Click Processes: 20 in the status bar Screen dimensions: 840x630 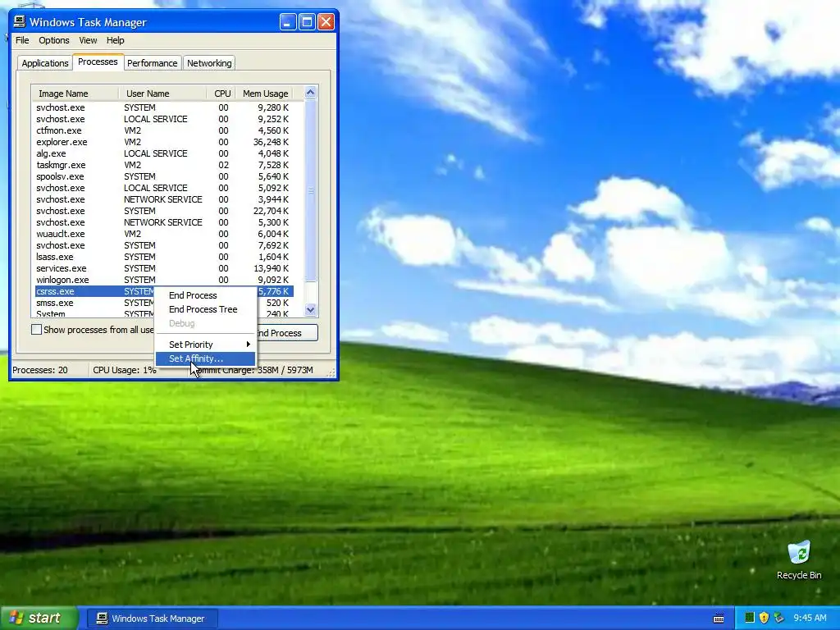tap(40, 370)
